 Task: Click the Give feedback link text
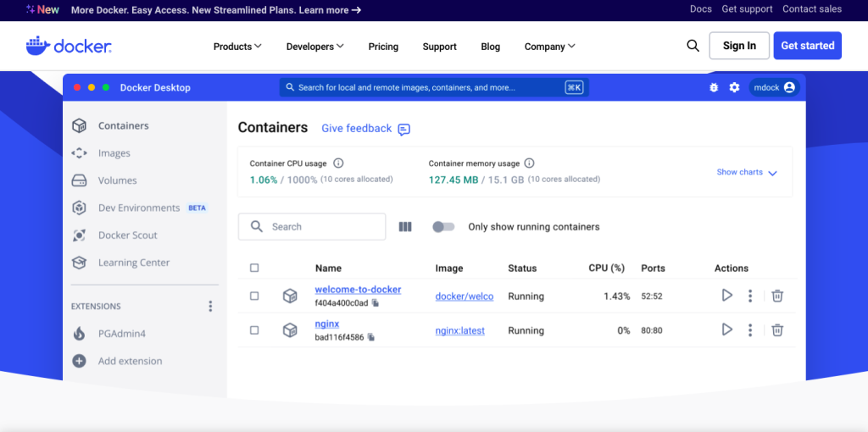point(357,128)
